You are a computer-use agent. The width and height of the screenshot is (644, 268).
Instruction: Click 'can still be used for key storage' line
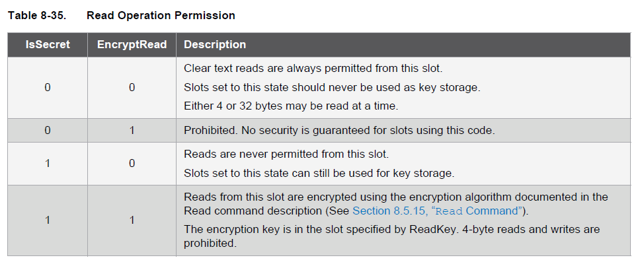(319, 174)
